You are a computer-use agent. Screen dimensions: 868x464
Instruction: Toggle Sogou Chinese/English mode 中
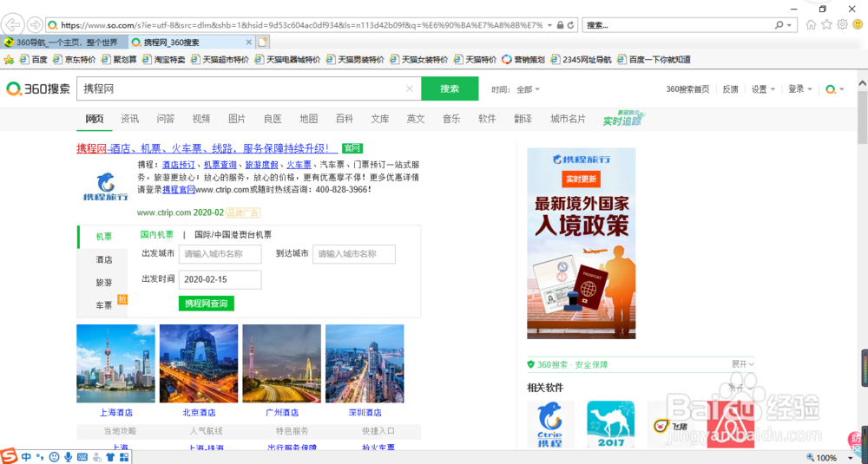point(26,457)
